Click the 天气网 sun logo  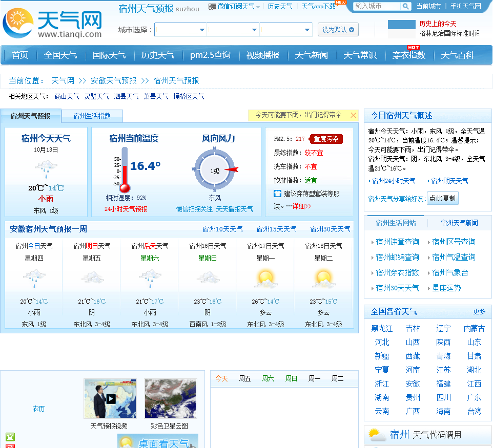18,23
